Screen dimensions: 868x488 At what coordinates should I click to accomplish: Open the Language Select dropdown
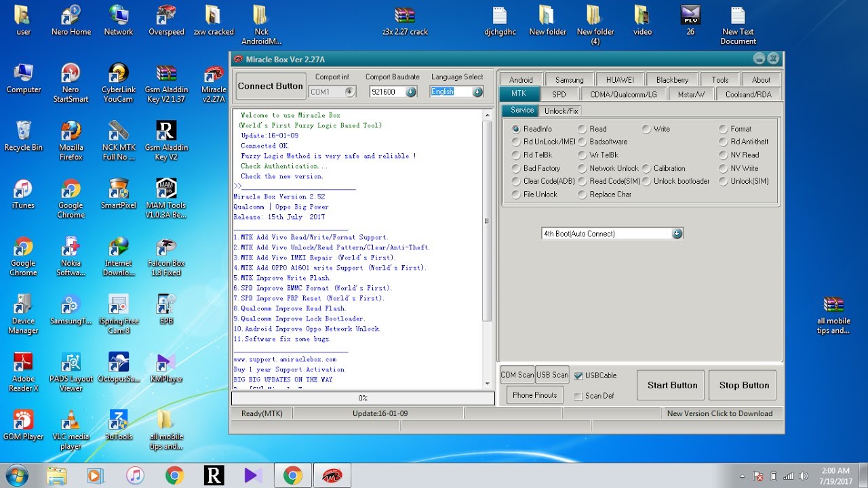click(x=477, y=91)
